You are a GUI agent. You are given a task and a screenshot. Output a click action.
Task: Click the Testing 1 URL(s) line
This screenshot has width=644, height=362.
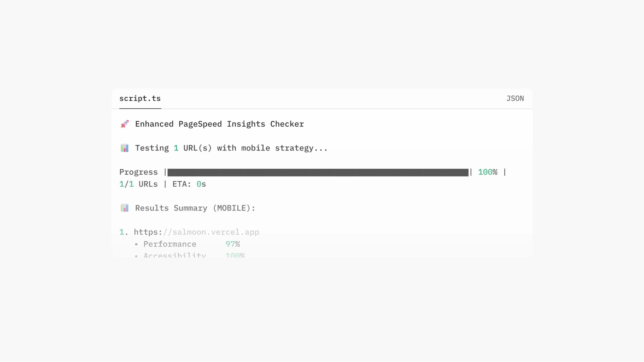click(x=231, y=148)
